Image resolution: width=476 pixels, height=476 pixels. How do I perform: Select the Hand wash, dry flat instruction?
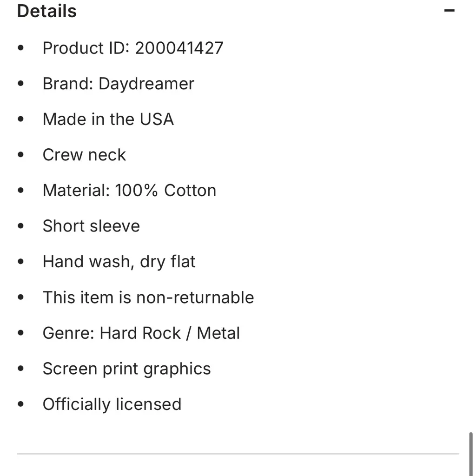119,262
